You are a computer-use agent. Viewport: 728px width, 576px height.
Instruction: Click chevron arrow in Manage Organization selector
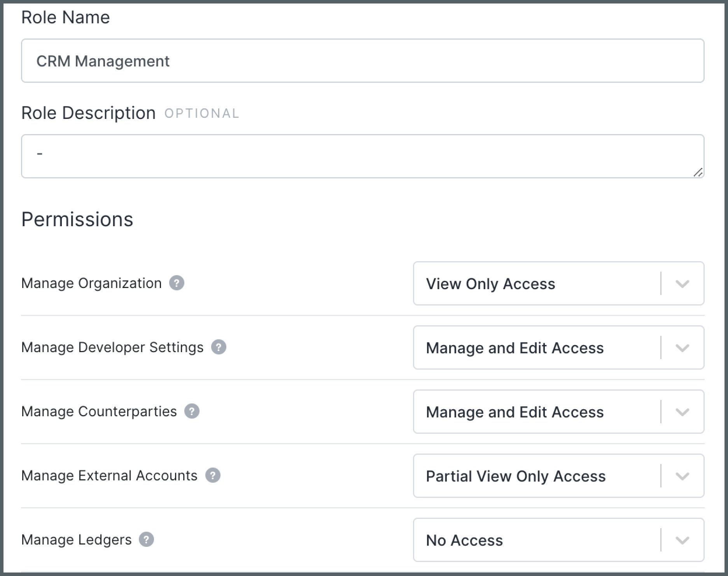(x=682, y=284)
